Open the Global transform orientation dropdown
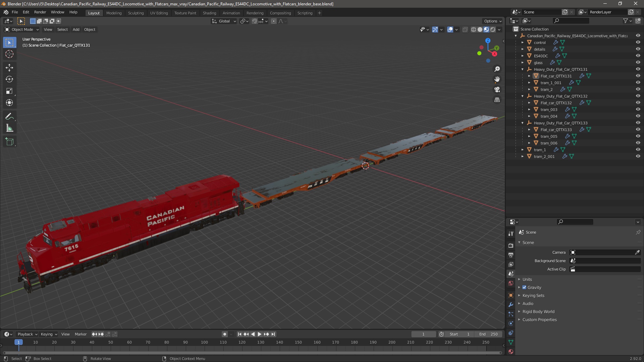Image resolution: width=644 pixels, height=362 pixels. click(224, 21)
